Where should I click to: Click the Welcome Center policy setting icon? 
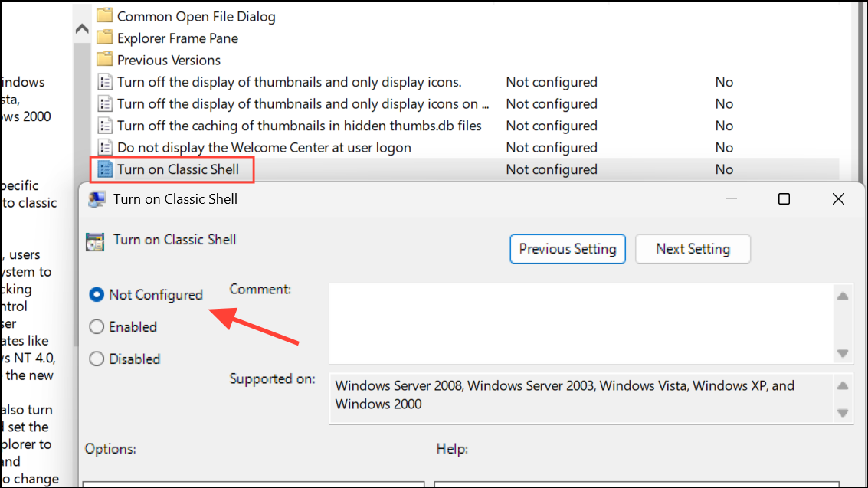[105, 148]
